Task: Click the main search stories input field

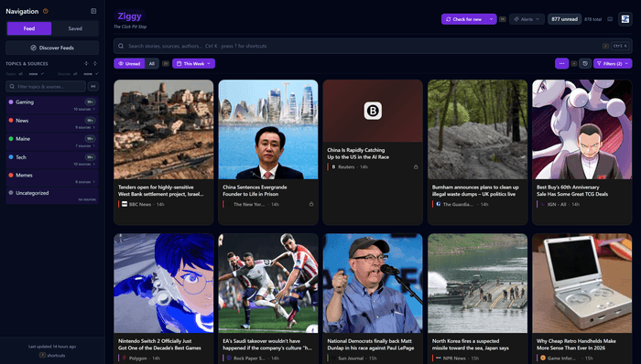Action: click(x=373, y=46)
